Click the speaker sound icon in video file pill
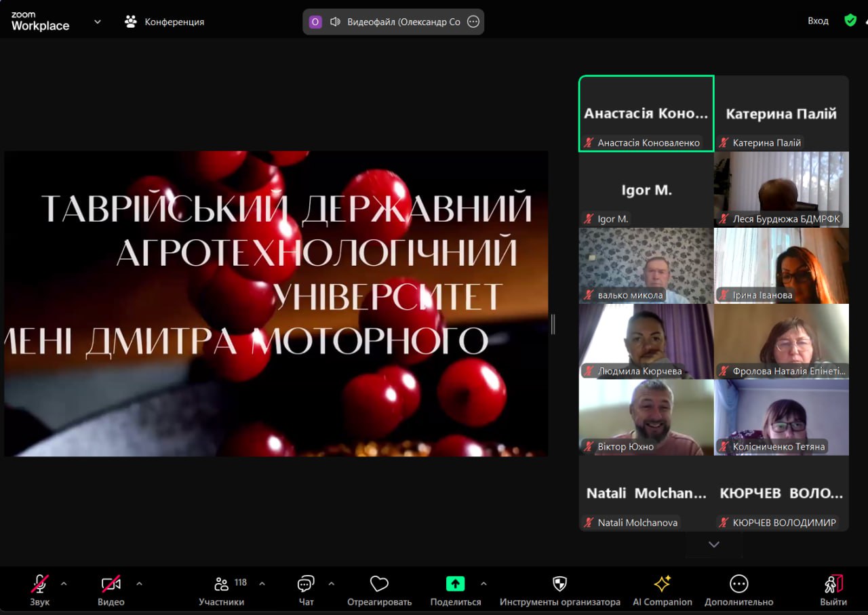The image size is (868, 615). [x=335, y=22]
